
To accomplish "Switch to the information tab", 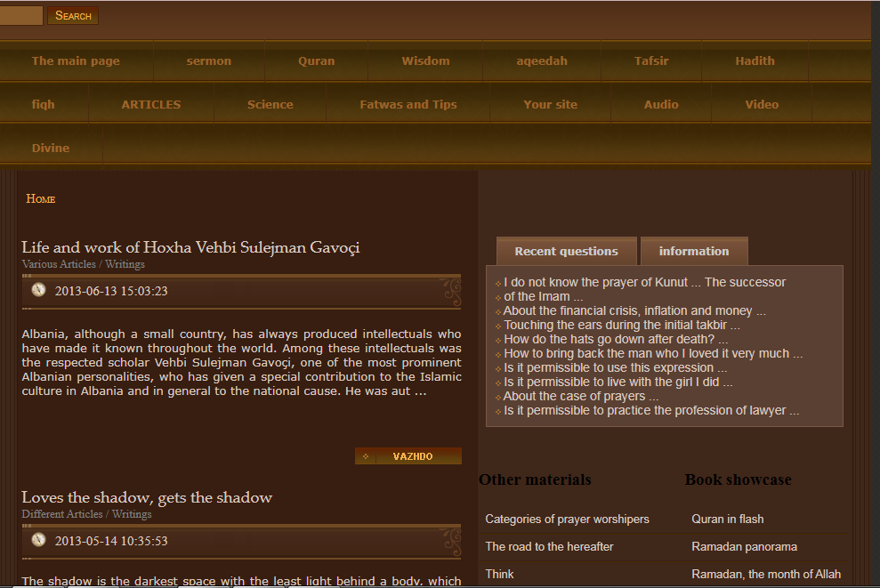I will (694, 251).
